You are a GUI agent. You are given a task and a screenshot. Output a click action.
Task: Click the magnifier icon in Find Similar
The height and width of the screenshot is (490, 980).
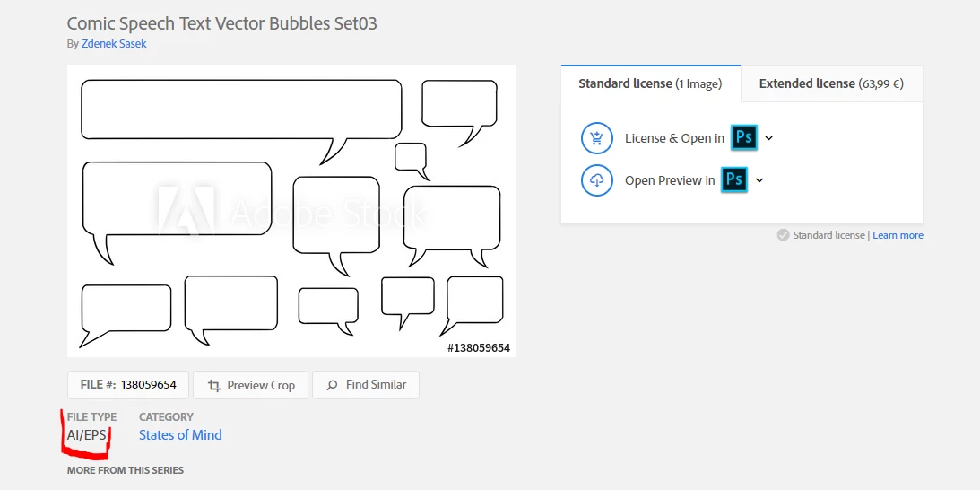(x=332, y=385)
